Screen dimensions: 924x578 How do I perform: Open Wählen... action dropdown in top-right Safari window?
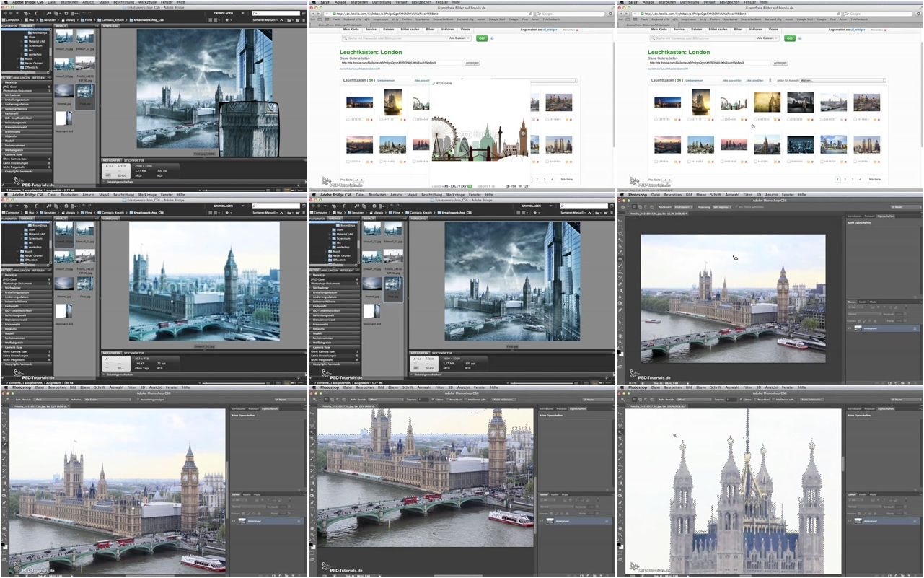pos(842,80)
